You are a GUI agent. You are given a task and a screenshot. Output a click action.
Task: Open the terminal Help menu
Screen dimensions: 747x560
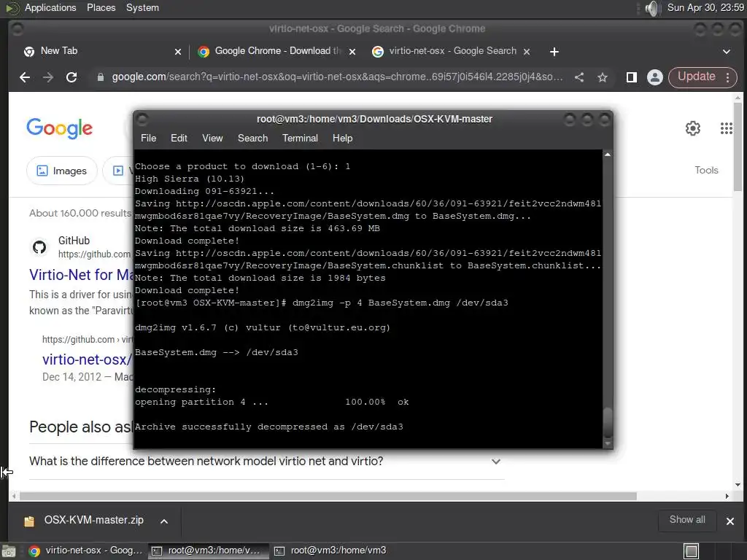[x=342, y=138]
